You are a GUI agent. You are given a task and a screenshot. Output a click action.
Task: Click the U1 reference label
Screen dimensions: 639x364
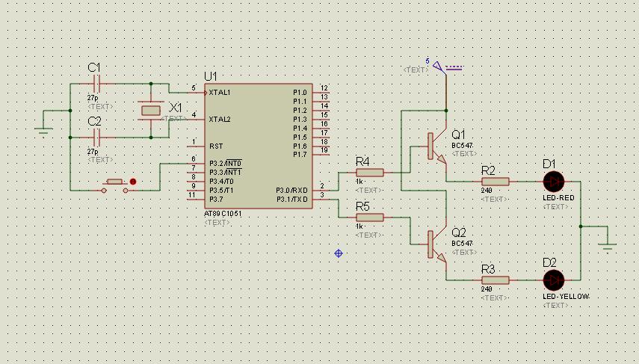click(211, 76)
